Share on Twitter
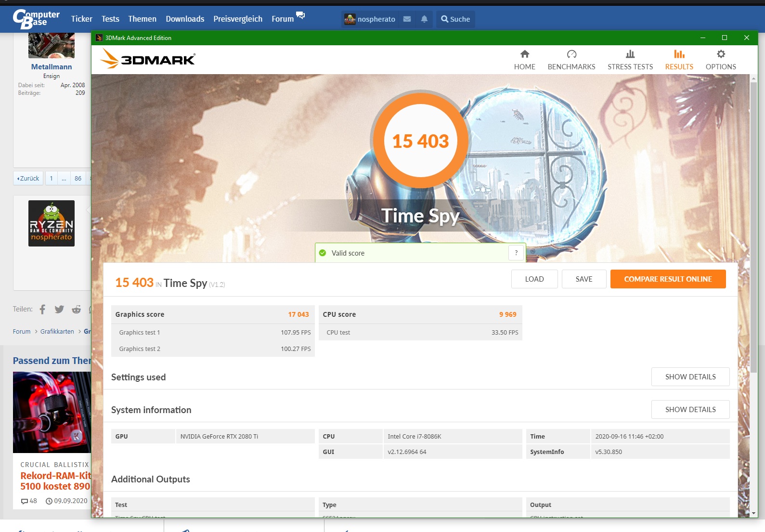The width and height of the screenshot is (765, 532). [59, 309]
